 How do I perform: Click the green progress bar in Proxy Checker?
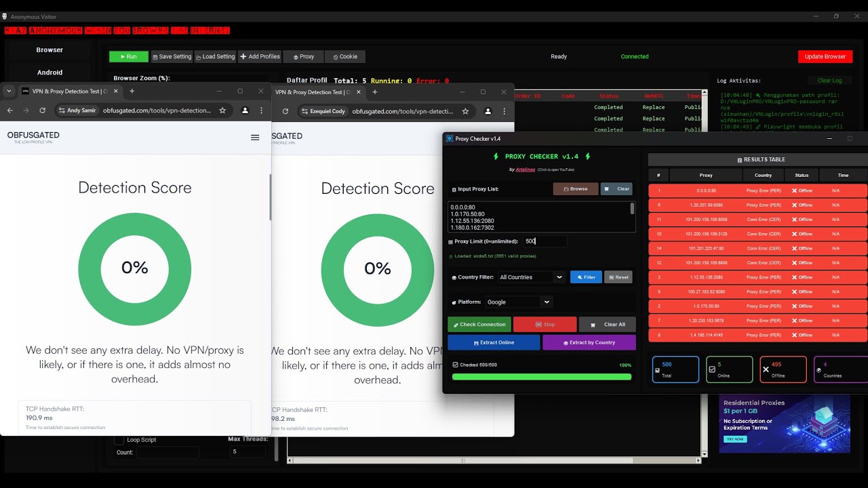tap(542, 377)
